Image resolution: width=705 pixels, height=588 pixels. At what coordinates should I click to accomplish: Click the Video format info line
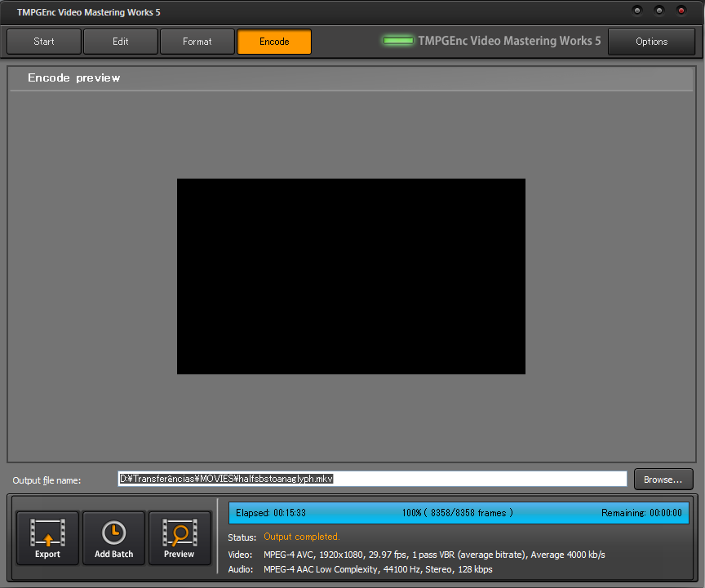(x=434, y=555)
